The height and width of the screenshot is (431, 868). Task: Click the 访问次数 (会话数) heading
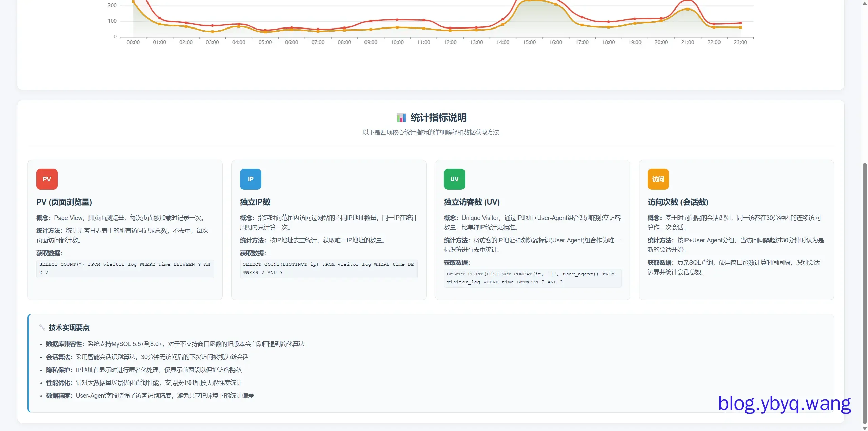677,202
